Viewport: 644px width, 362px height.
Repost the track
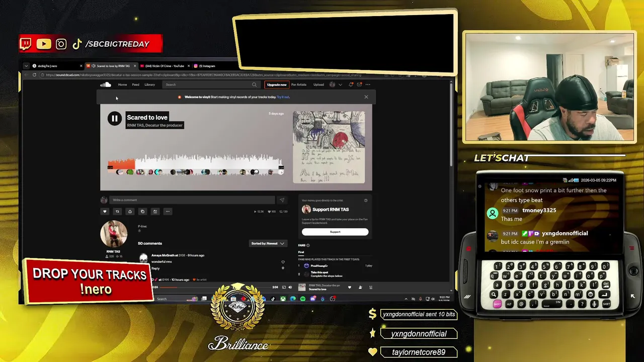click(117, 212)
